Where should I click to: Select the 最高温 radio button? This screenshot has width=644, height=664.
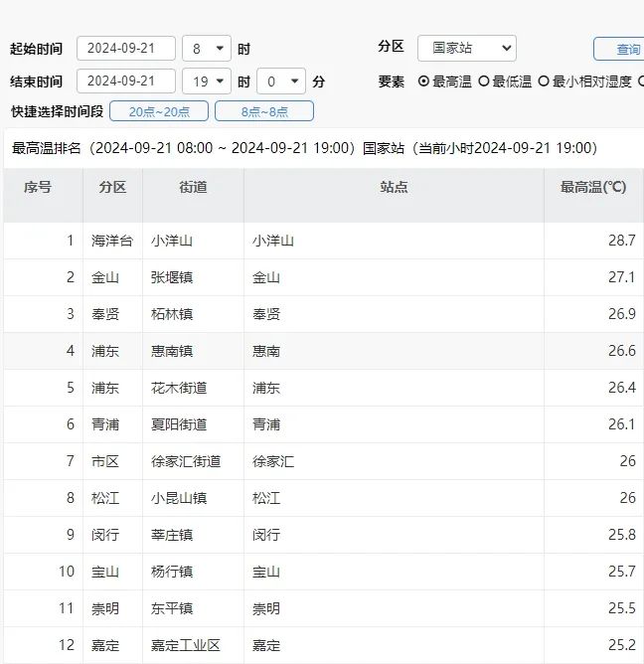[x=424, y=82]
